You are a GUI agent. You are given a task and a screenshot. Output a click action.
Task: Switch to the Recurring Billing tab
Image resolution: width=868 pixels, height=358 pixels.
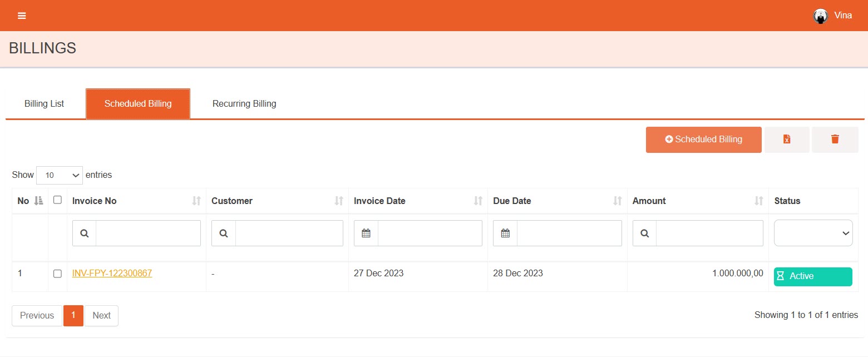tap(244, 103)
